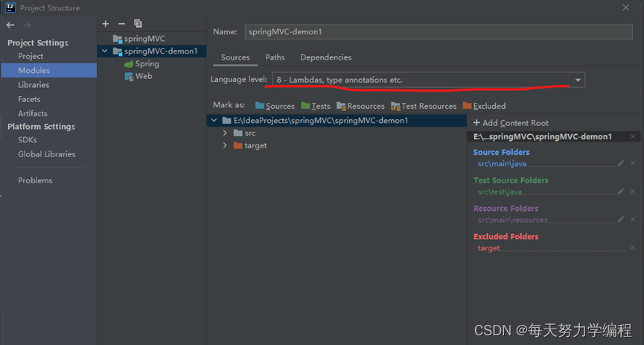Screen dimensions: 644x345
Task: Select the springMVC-demon1 module
Action: click(x=156, y=51)
